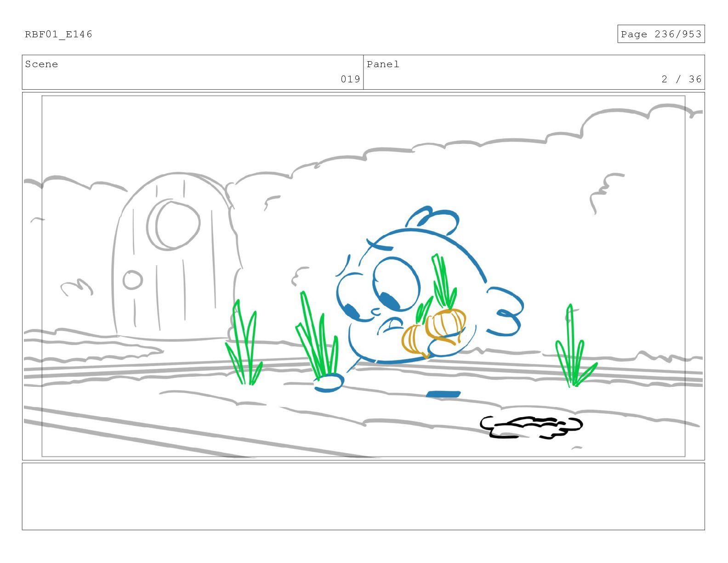Image resolution: width=728 pixels, height=563 pixels.
Task: Click the black hole sketch on the ground
Action: (x=531, y=427)
